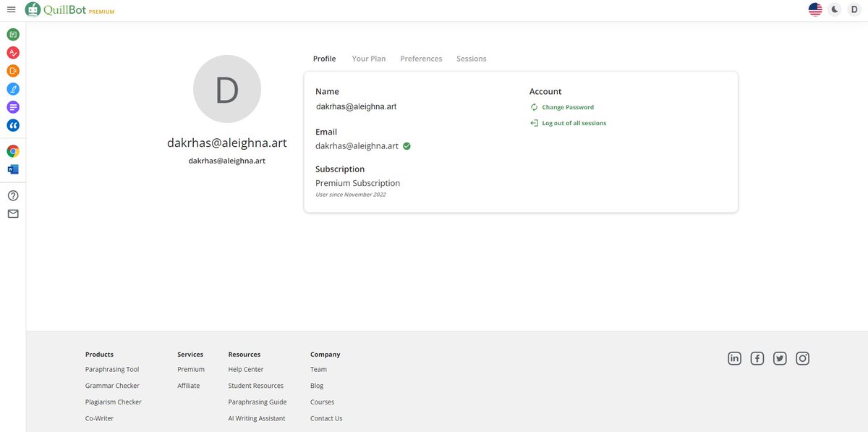
Task: Open Plagiarism Checker footer link
Action: point(114,402)
